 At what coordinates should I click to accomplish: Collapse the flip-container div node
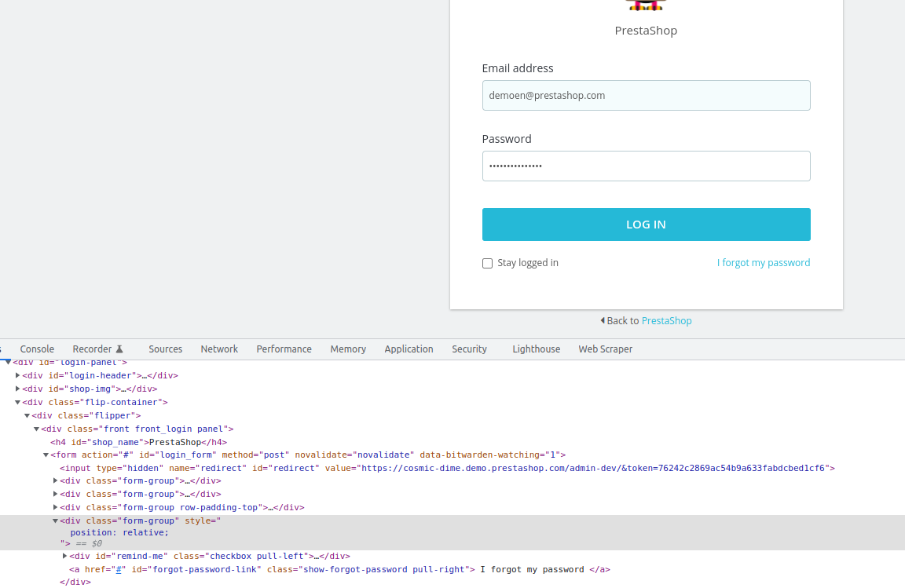(16, 402)
